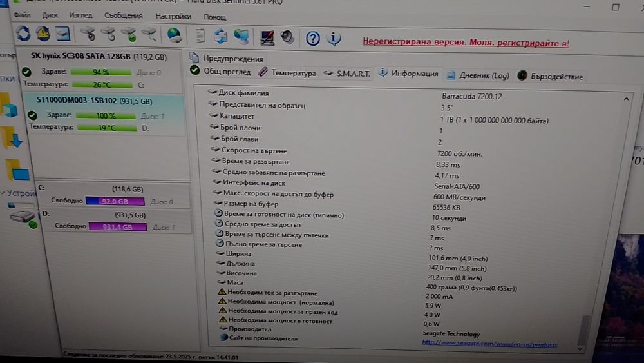Click the speaker sound toolbar icon
This screenshot has height=363, width=644.
287,37
